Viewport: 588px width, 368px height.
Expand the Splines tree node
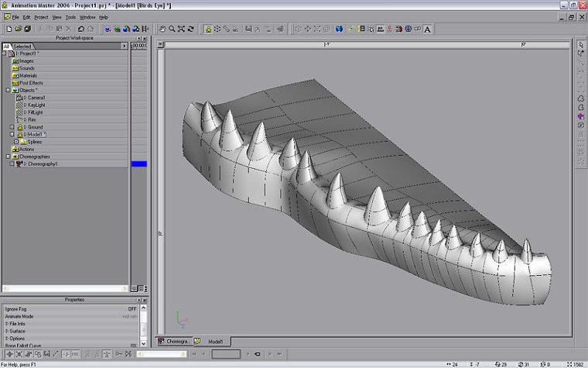pyautogui.click(x=15, y=142)
